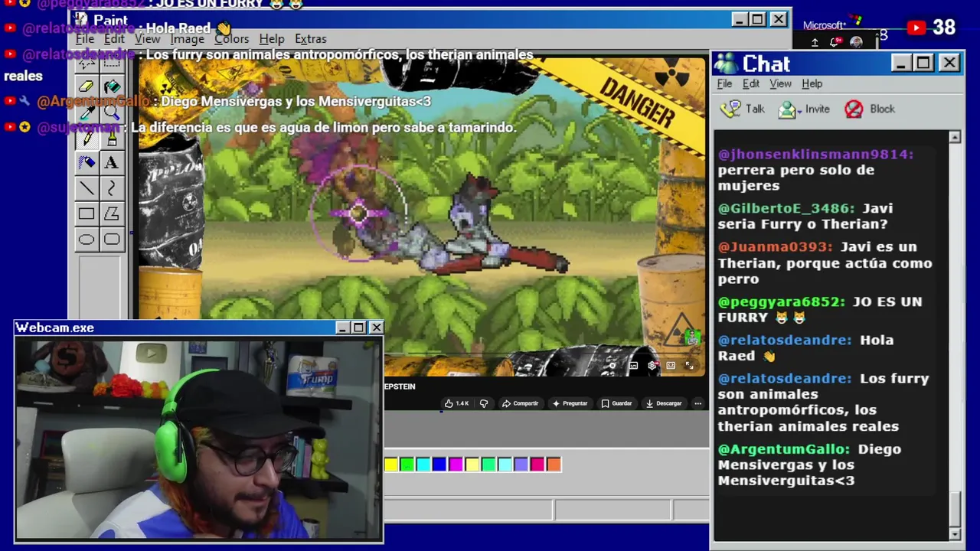Viewport: 980px width, 551px height.
Task: Pick the cyan color swatch
Action: [x=423, y=464]
